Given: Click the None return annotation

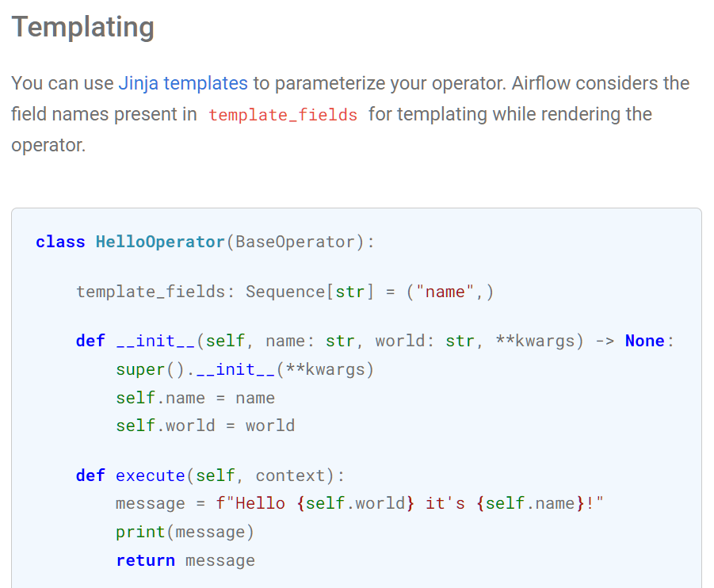Looking at the screenshot, I should (645, 341).
